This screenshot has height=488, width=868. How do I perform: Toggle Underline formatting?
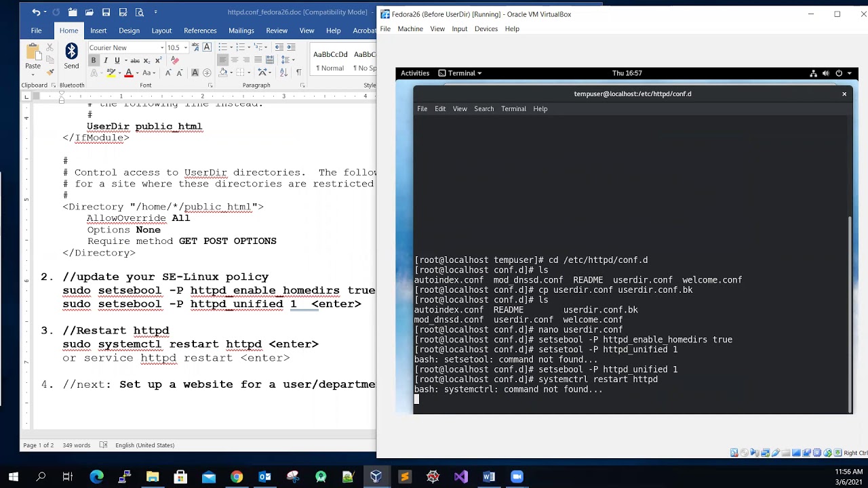[117, 60]
